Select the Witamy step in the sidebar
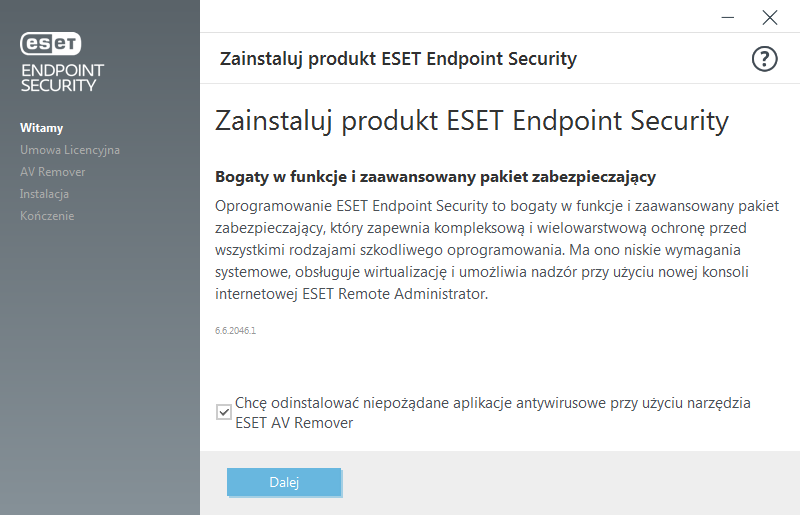The height and width of the screenshot is (515, 800). click(41, 128)
